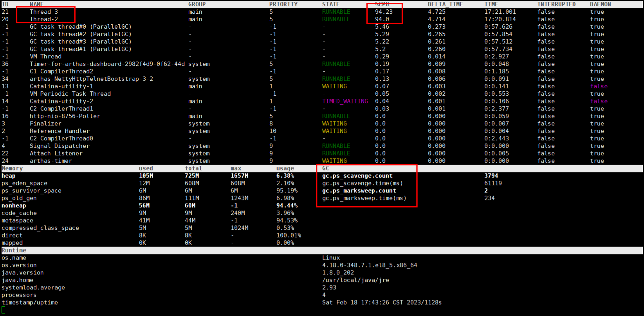Select GC task thread#0 (ParallelGC)

click(x=81, y=27)
